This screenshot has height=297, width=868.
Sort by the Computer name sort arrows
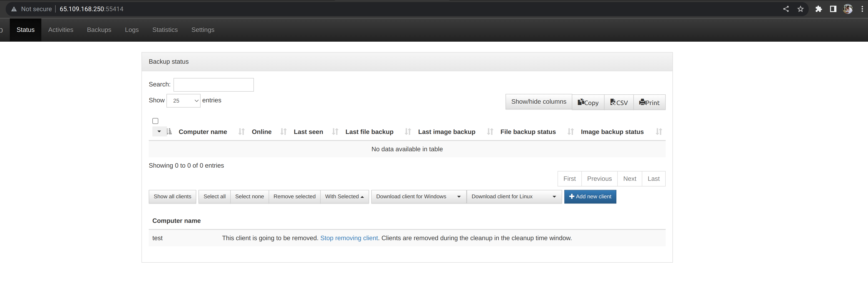(x=241, y=132)
